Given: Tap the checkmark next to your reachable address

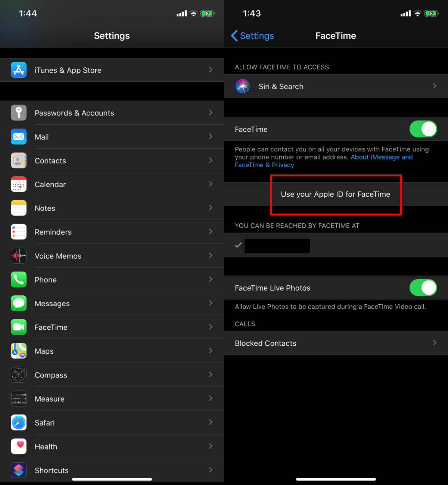Looking at the screenshot, I should click(238, 245).
